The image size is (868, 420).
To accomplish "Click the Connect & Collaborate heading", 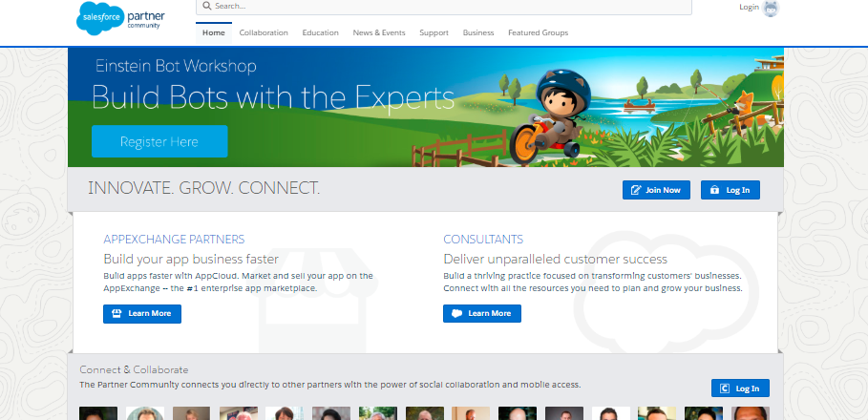I will pyautogui.click(x=134, y=369).
